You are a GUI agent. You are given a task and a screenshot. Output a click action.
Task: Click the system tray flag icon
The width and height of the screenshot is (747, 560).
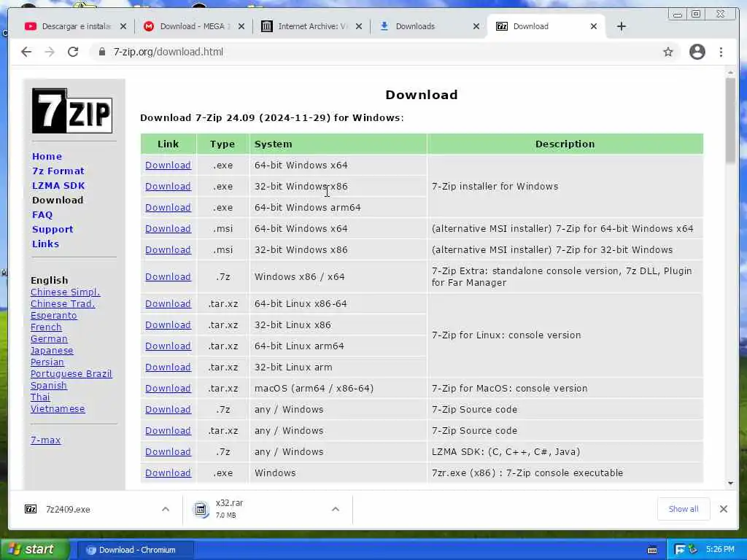pos(680,550)
